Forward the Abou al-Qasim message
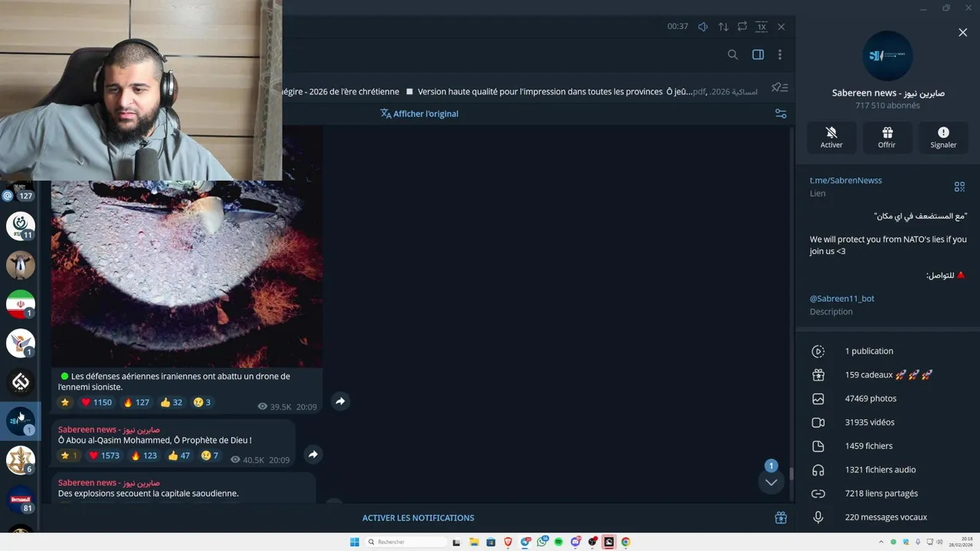The image size is (980, 551). pos(312,455)
